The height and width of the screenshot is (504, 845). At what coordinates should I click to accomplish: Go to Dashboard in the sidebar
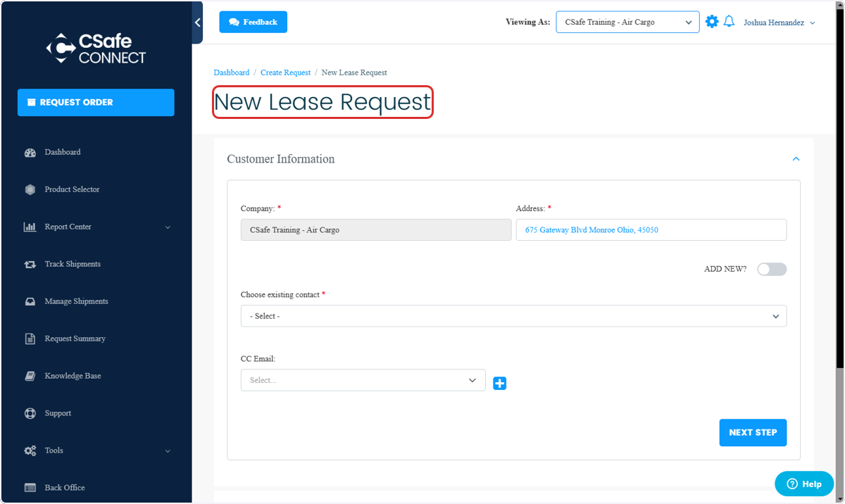[x=63, y=152]
